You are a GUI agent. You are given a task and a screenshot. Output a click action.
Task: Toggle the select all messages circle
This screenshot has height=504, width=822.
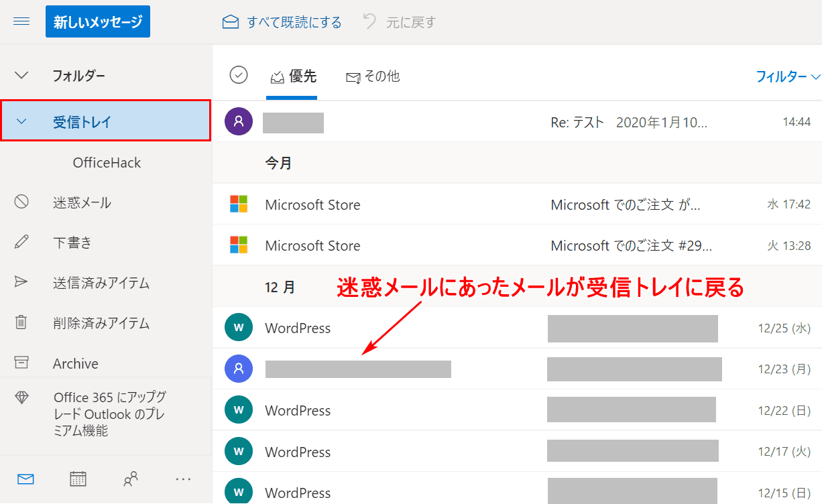coord(239,75)
